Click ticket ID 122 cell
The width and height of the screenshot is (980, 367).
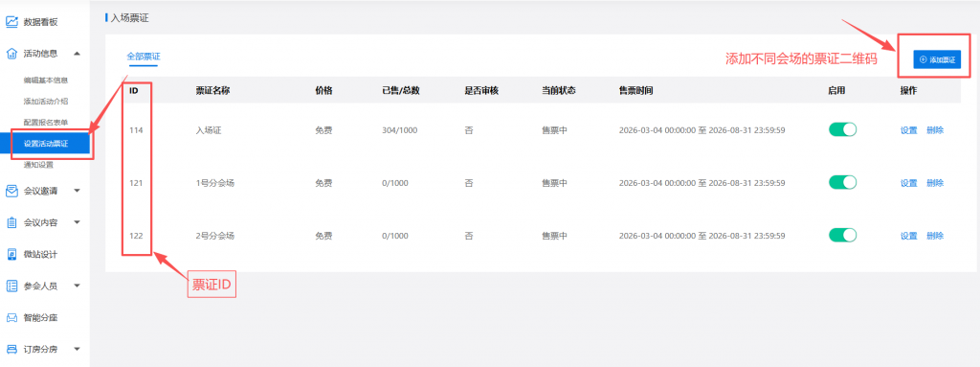(x=136, y=236)
